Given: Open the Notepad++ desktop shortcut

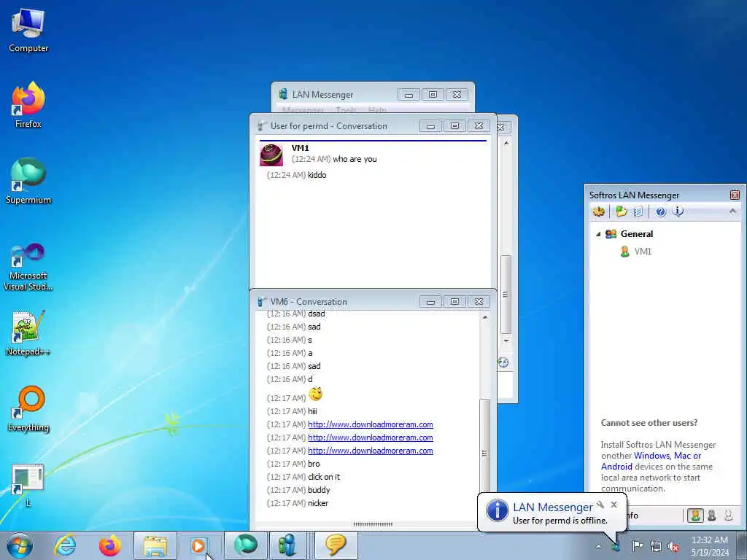Looking at the screenshot, I should click(28, 333).
